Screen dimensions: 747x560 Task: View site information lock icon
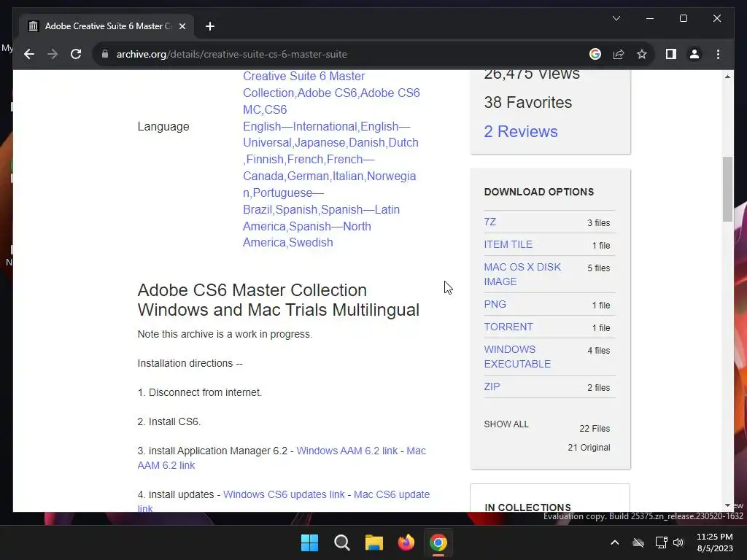click(105, 54)
